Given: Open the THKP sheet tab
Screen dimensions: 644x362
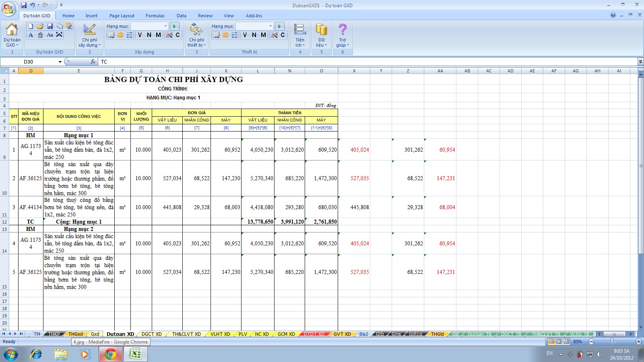Looking at the screenshot, I should pyautogui.click(x=54, y=334).
